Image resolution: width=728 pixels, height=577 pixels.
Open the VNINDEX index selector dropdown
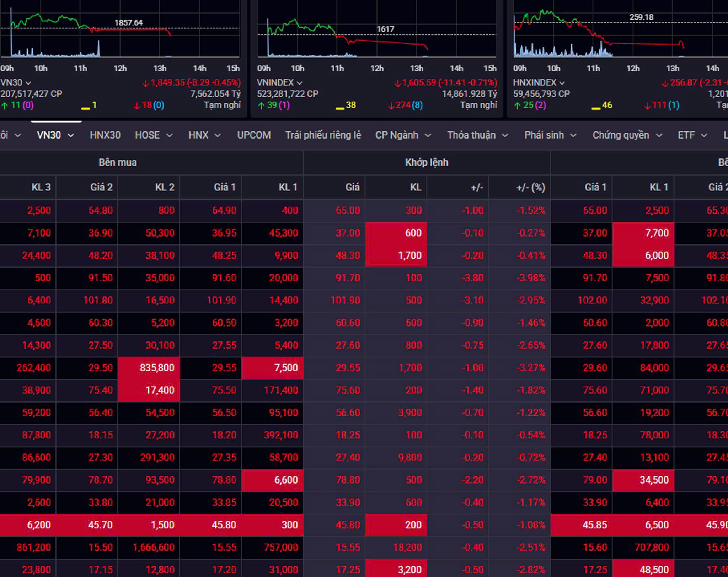pos(300,83)
